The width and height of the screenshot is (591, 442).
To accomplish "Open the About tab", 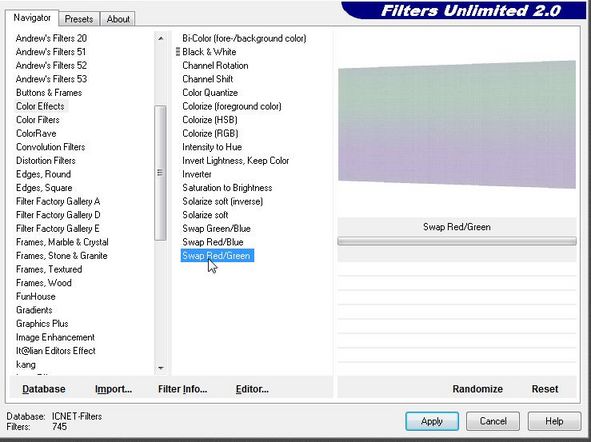I will (x=118, y=19).
